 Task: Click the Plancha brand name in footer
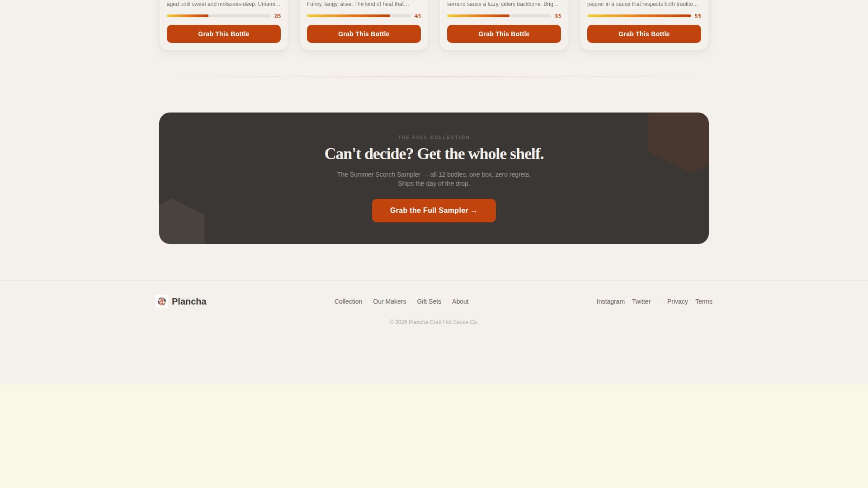tap(189, 301)
